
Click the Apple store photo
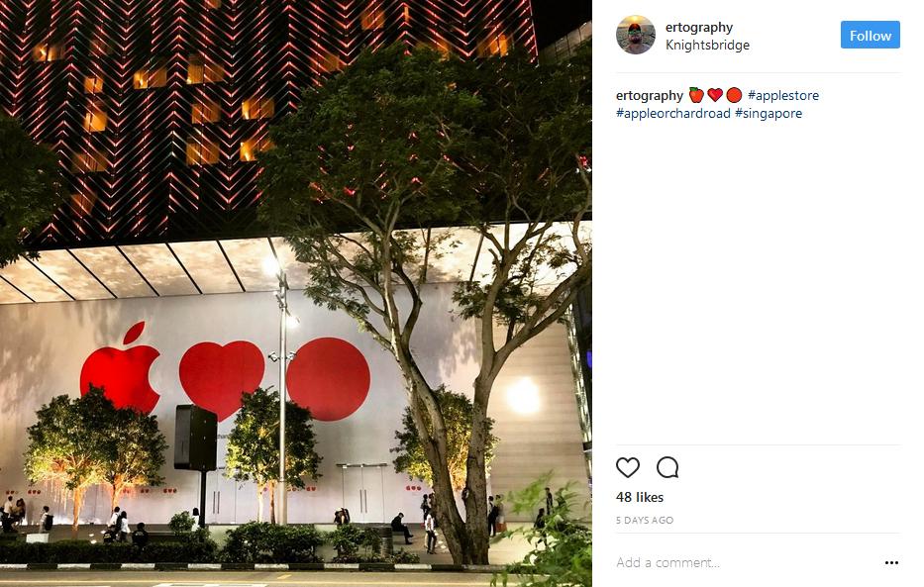(296, 293)
